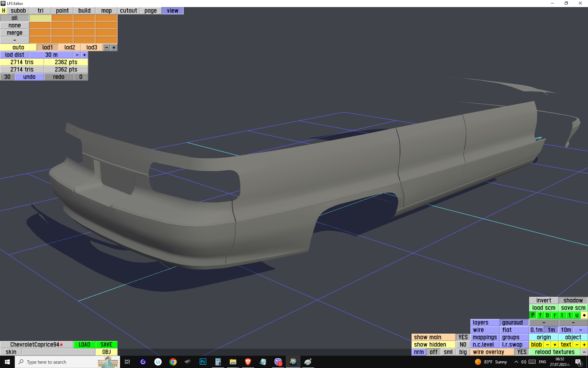The image size is (588, 368).
Task: Open Google Chrome taskbar icon
Action: click(173, 362)
